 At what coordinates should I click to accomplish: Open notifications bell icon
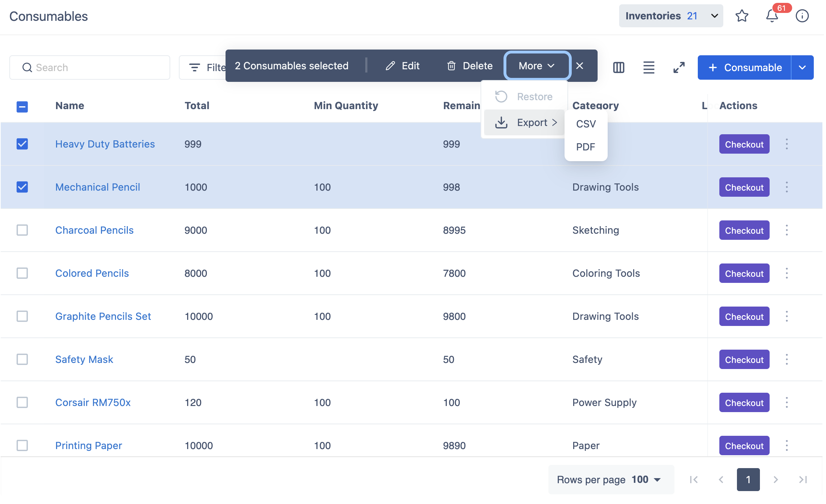click(772, 16)
